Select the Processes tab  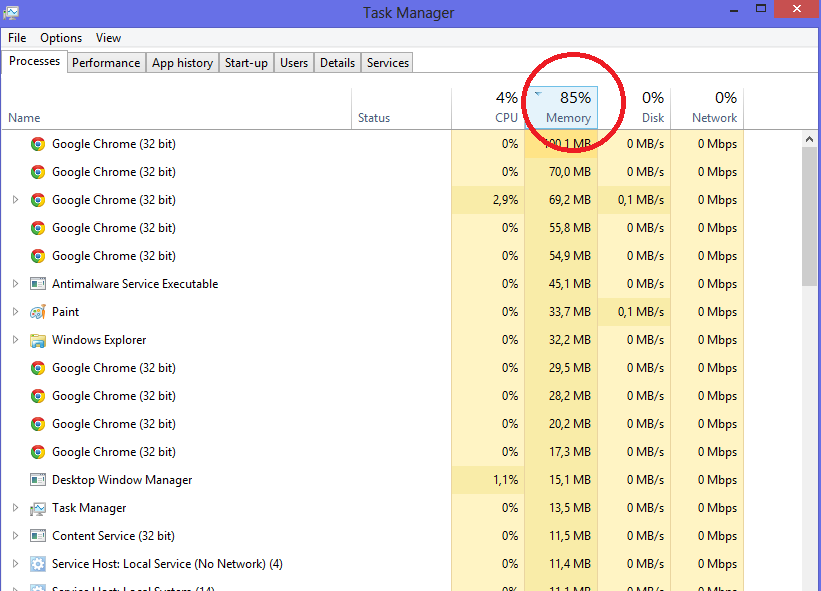35,61
